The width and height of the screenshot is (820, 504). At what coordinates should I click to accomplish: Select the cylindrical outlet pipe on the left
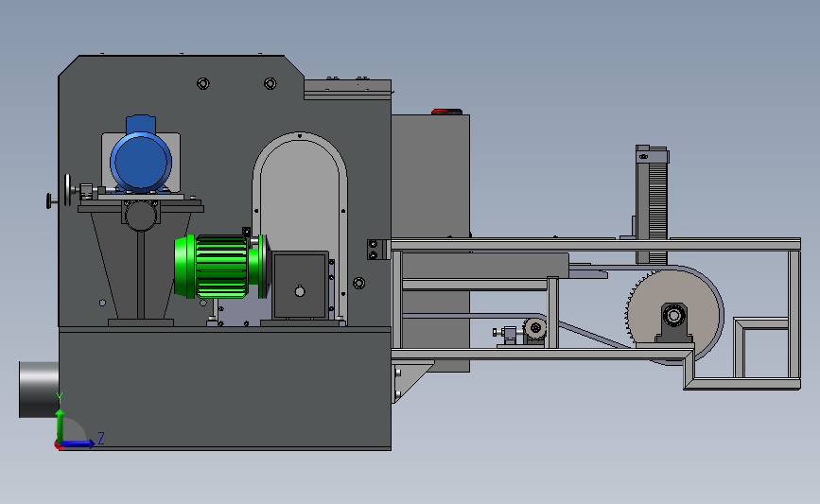tap(39, 390)
